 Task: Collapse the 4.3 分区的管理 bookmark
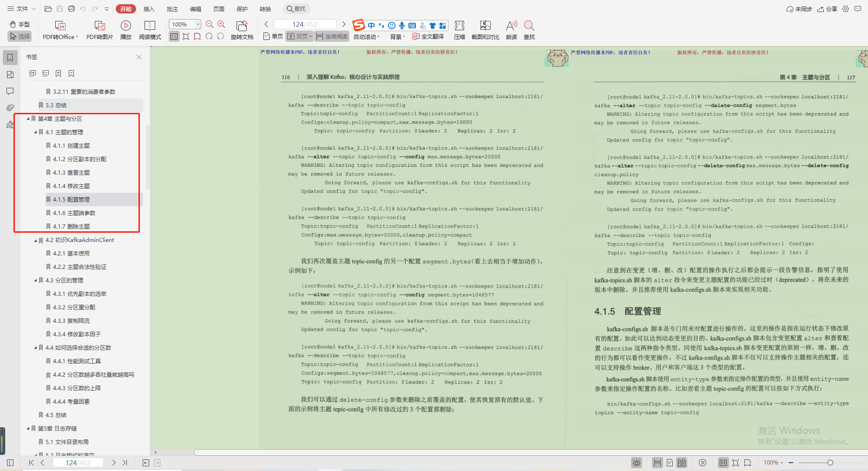coord(35,281)
